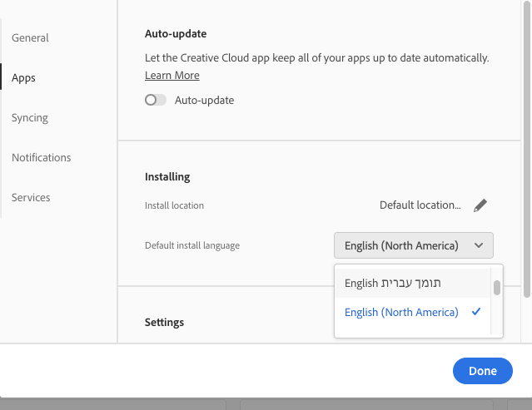This screenshot has height=410, width=532.
Task: Follow the Learn More link
Action: tap(172, 76)
